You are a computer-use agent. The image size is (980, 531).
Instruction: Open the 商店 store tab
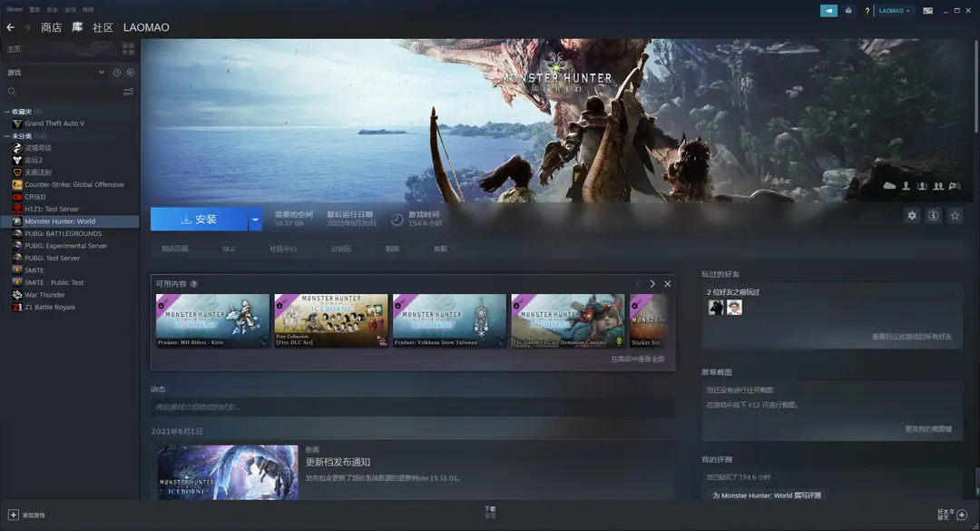coord(51,27)
